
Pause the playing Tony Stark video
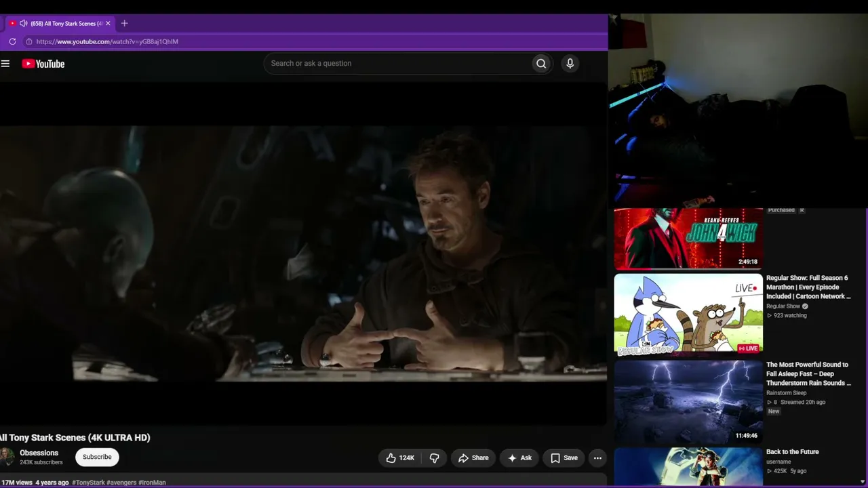coord(302,254)
